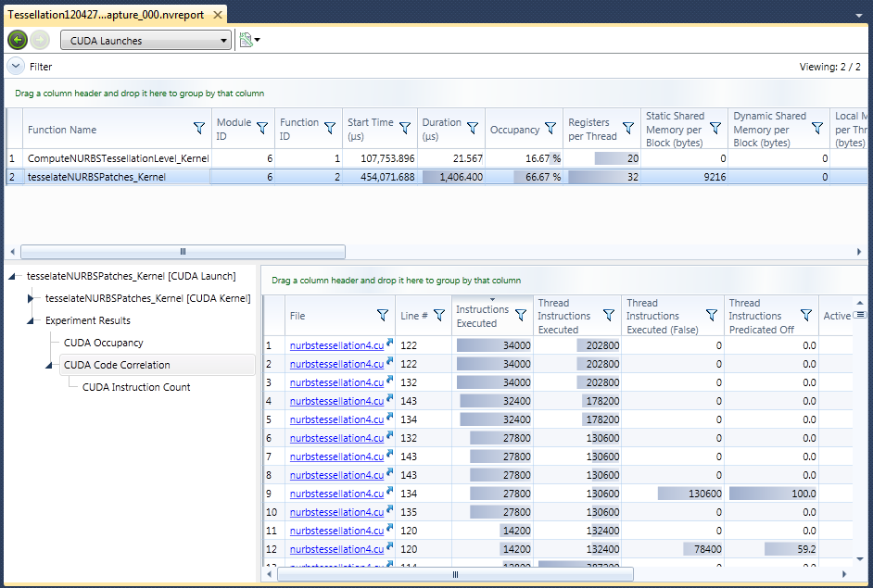Click the filter icon on Line # column
Image resolution: width=873 pixels, height=588 pixels.
pos(439,316)
